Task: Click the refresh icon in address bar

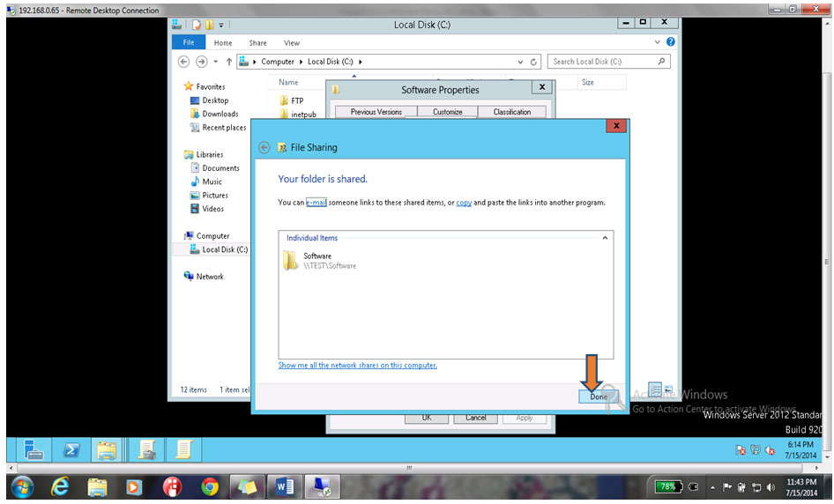Action: click(x=533, y=62)
